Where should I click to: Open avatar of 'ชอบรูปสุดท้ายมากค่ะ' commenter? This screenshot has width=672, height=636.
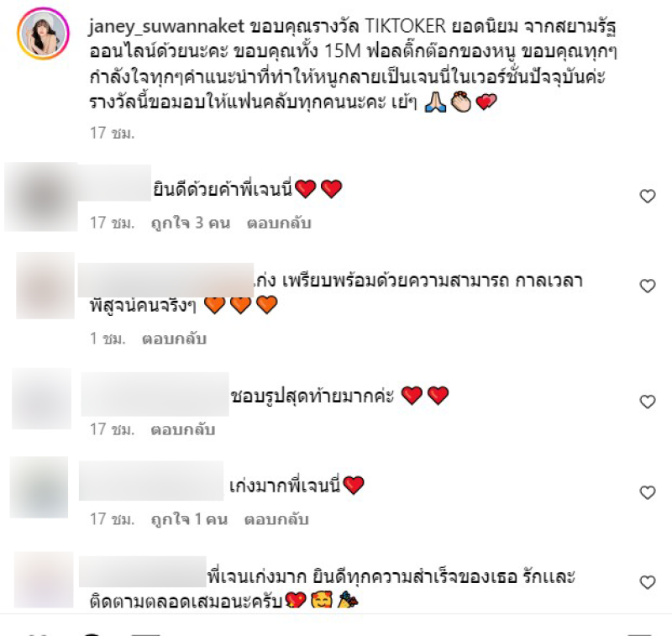tap(41, 398)
